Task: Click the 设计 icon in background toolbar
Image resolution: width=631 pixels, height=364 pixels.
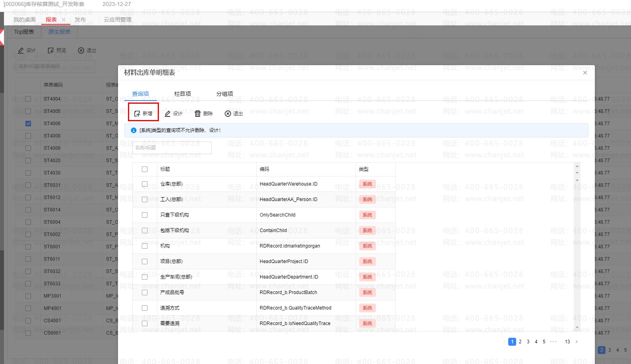Action: coord(21,50)
